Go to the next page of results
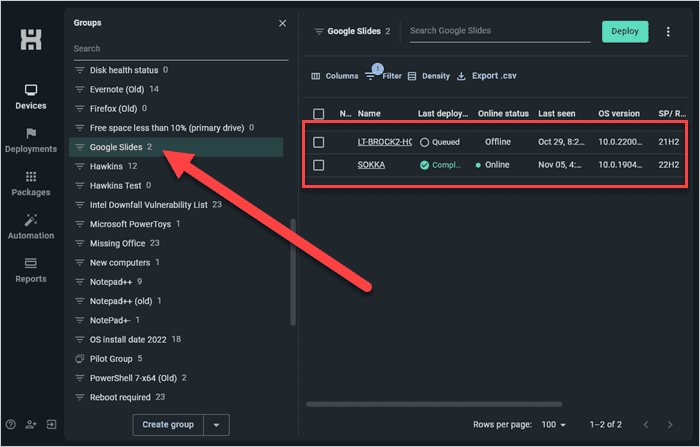 (x=670, y=425)
